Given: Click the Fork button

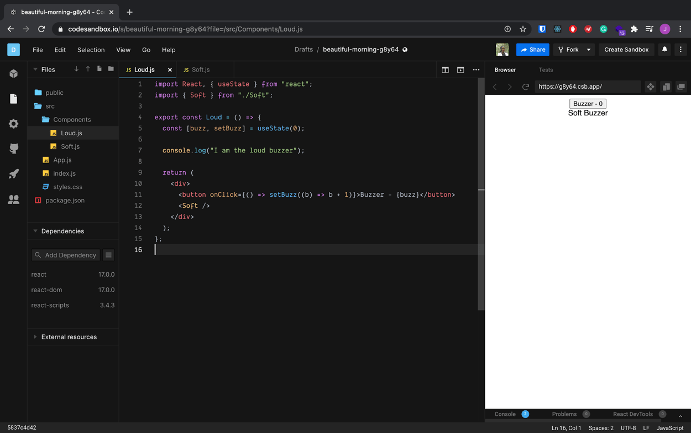Looking at the screenshot, I should point(568,49).
